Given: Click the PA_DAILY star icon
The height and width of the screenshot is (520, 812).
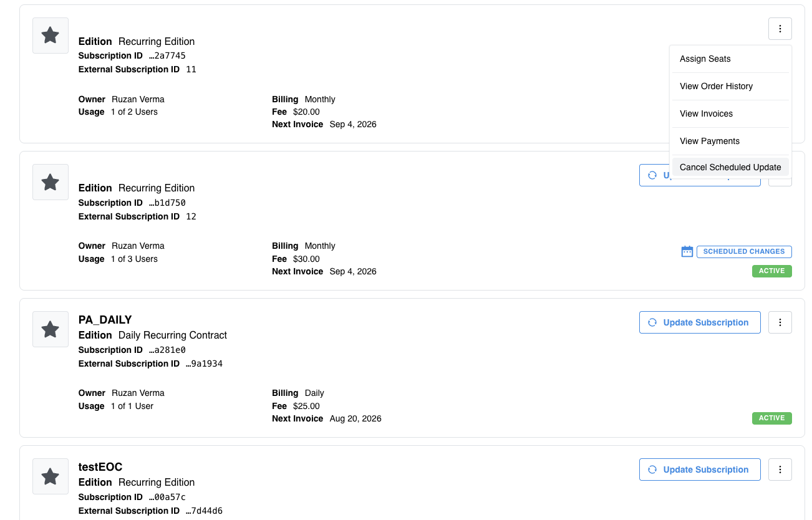Looking at the screenshot, I should tap(51, 329).
